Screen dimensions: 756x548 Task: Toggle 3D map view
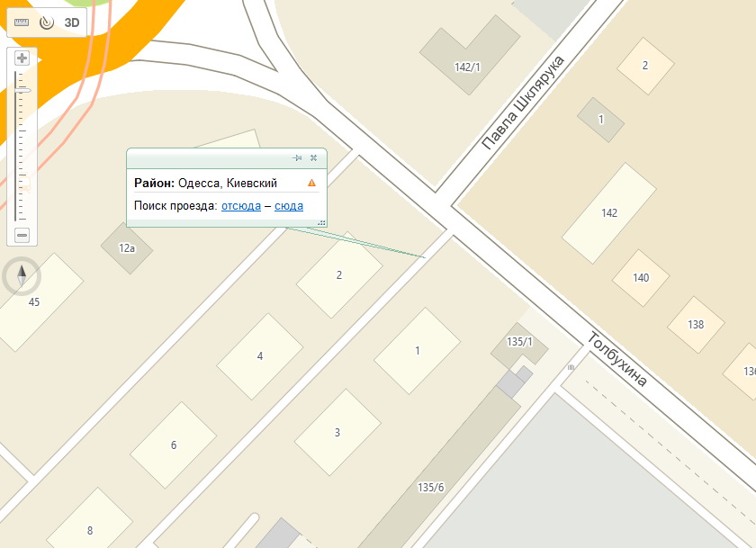coord(72,22)
